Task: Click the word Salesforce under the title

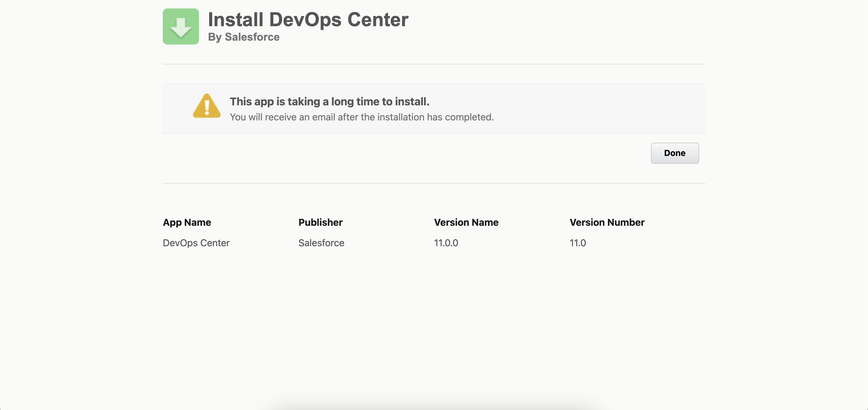Action: pos(252,37)
